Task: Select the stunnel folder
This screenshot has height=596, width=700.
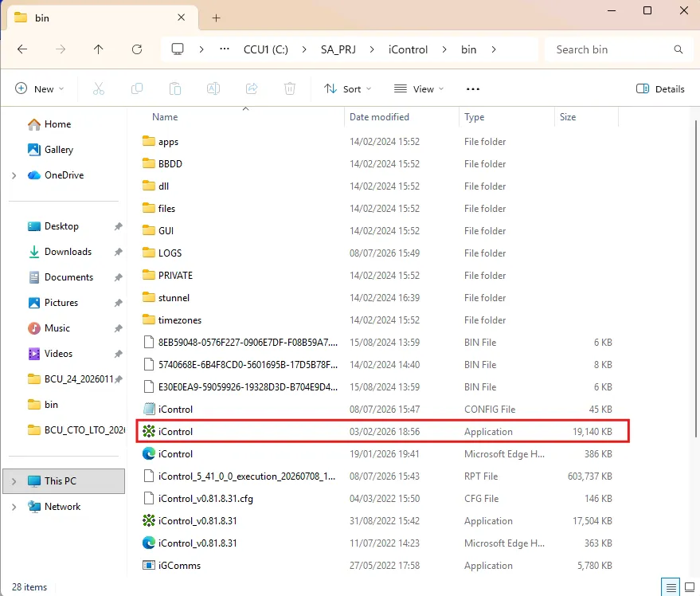Action: click(x=377, y=298)
